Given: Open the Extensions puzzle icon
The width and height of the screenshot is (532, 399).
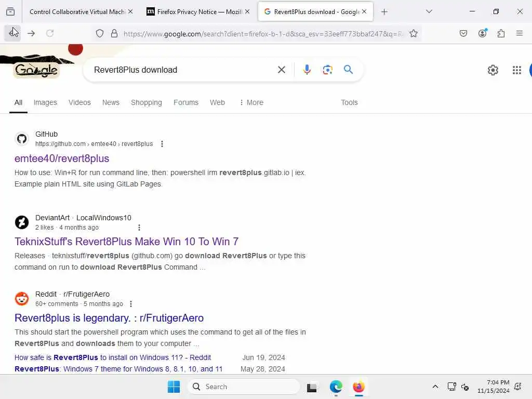Looking at the screenshot, I should point(501,33).
